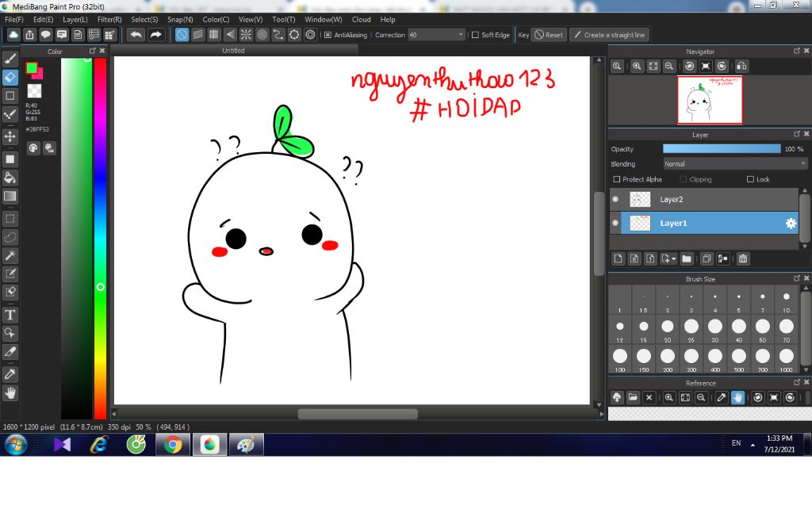
Task: Select the Gradient tool
Action: [x=10, y=196]
